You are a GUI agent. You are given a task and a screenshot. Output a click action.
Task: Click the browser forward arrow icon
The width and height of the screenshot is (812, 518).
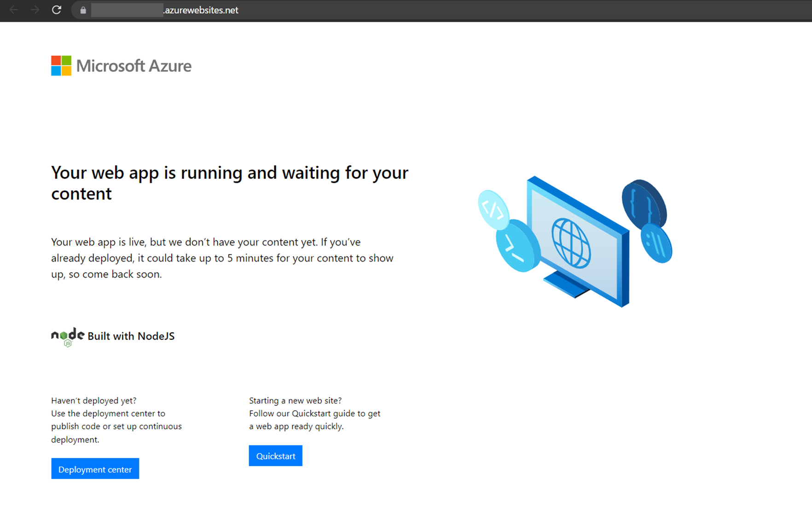(35, 10)
